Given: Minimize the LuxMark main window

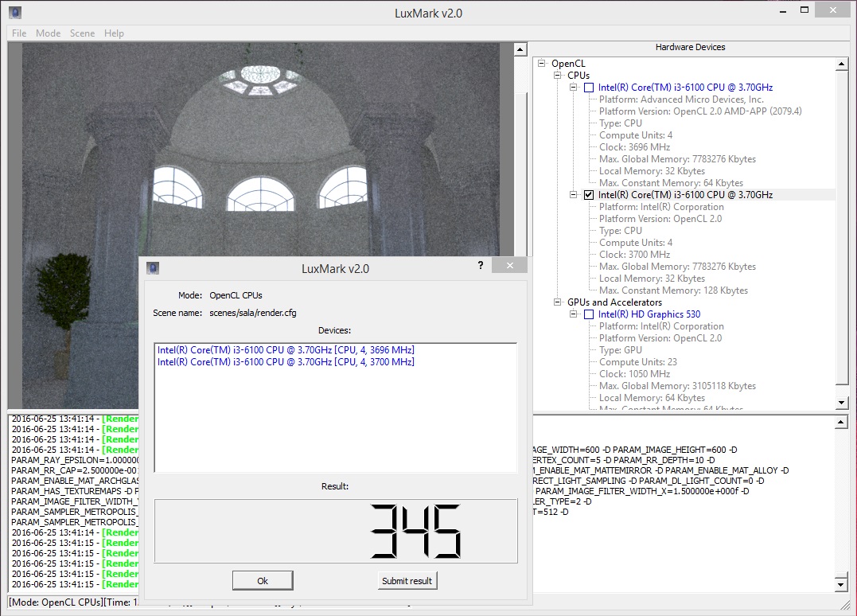Looking at the screenshot, I should coord(783,10).
